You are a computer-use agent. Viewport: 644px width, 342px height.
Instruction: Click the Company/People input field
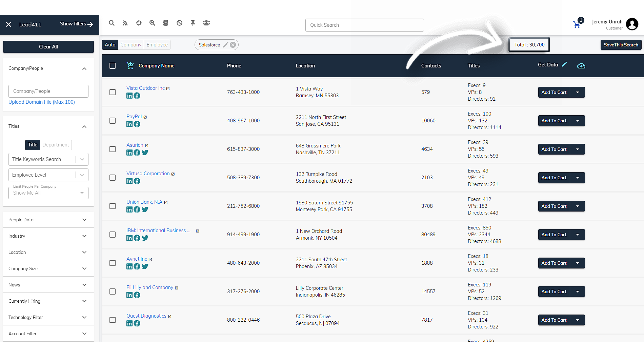48,91
